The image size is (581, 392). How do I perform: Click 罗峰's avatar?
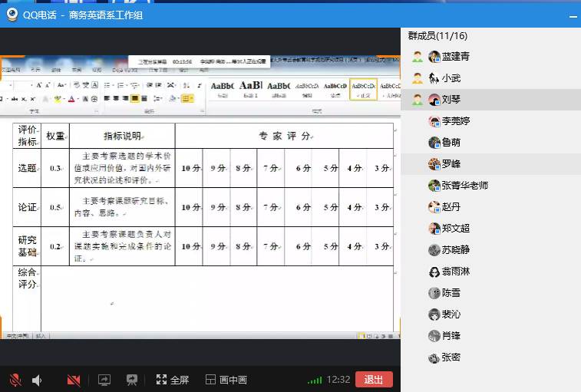tap(434, 164)
